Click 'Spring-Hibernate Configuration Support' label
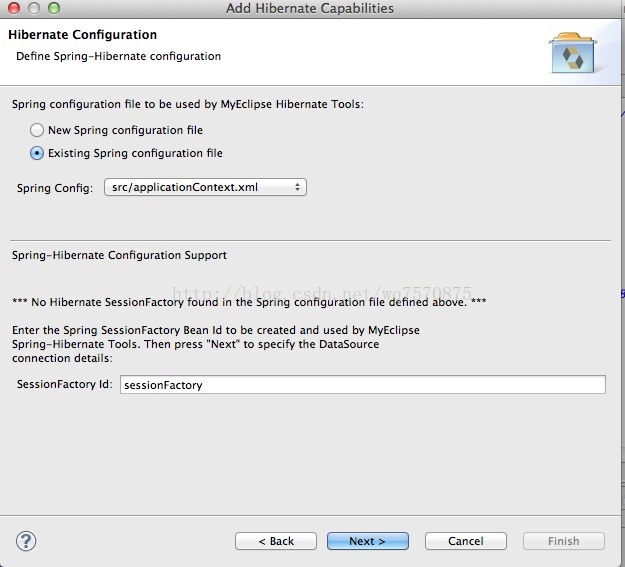Image resolution: width=625 pixels, height=567 pixels. pyautogui.click(x=119, y=255)
